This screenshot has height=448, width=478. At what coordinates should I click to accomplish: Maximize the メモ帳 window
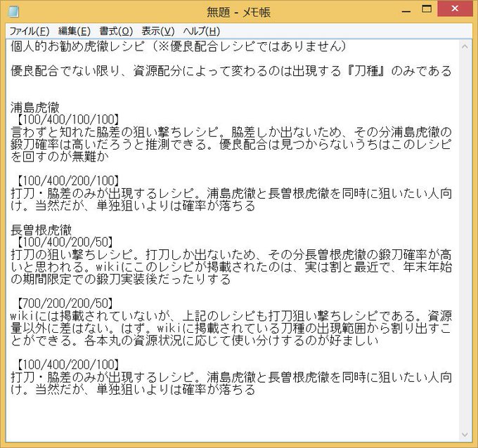pos(427,9)
